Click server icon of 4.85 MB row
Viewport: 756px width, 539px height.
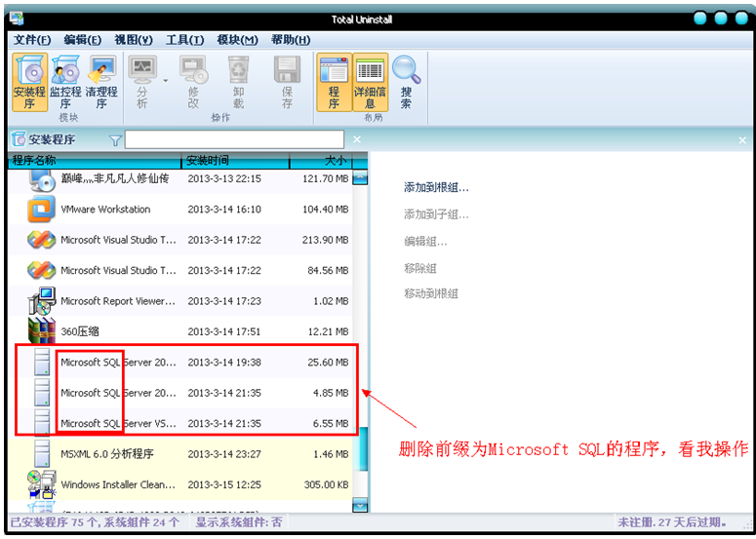tap(42, 392)
